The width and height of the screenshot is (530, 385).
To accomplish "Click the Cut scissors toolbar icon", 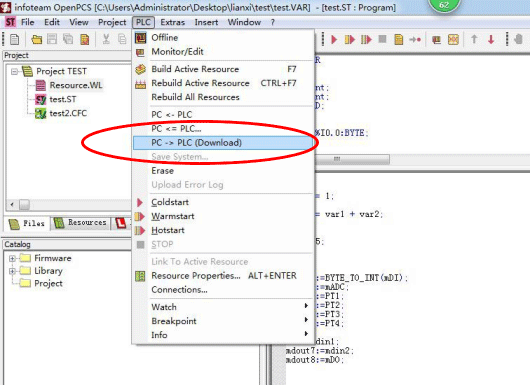I will (x=106, y=40).
